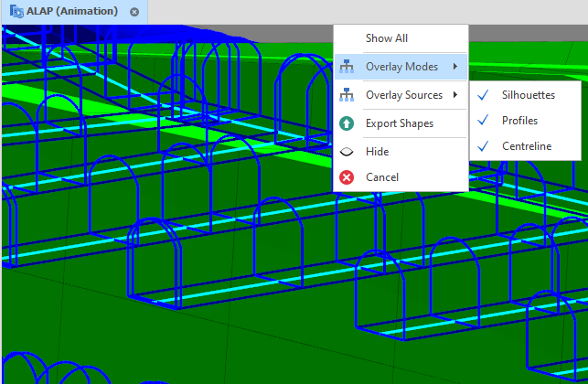Toggle the Profiles overlay mode

pyautogui.click(x=525, y=121)
